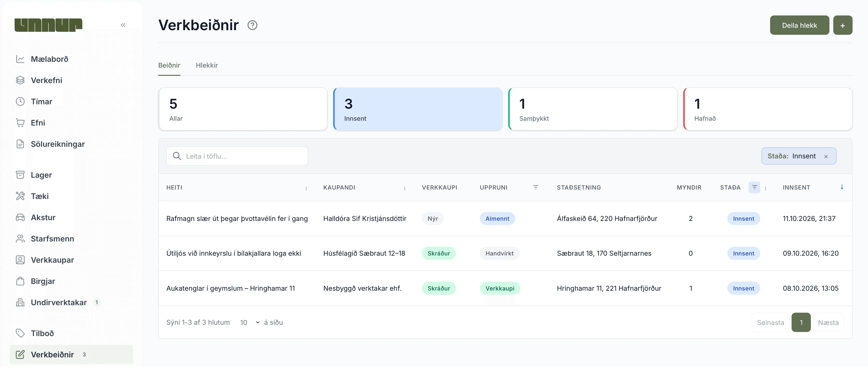Image resolution: width=868 pixels, height=367 pixels.
Task: Open Efni via its shopping cart icon
Action: pyautogui.click(x=20, y=123)
